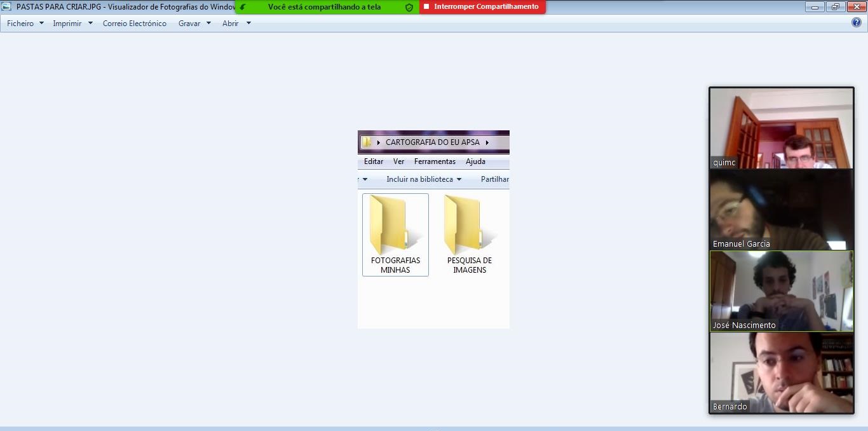Click Correio Electrónico in the toolbar
Viewport: 868px width, 431px height.
point(135,24)
